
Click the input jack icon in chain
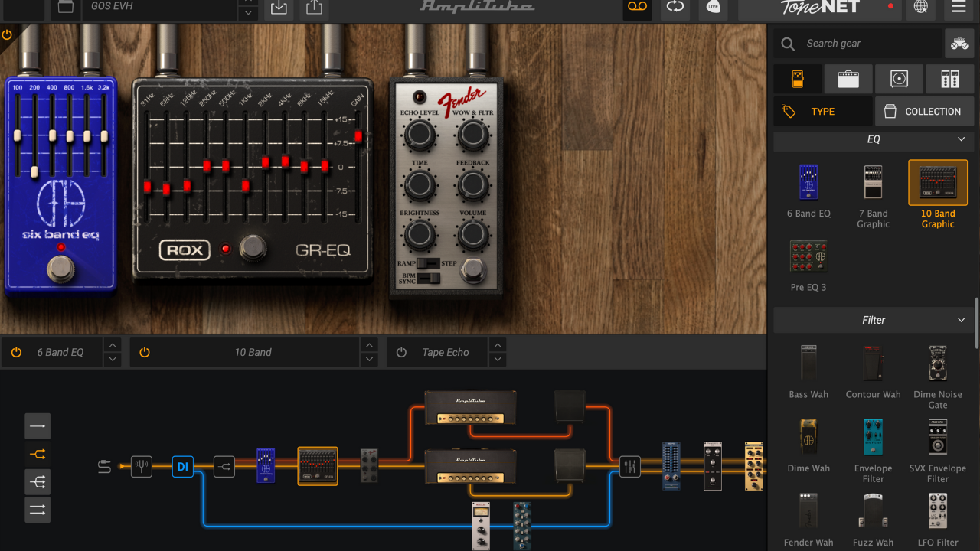(x=105, y=466)
